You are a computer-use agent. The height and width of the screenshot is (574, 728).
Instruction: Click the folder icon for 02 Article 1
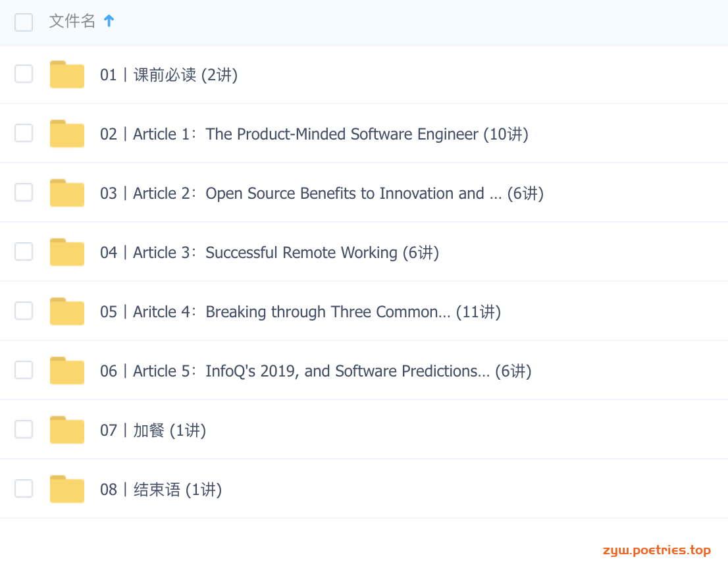click(67, 133)
